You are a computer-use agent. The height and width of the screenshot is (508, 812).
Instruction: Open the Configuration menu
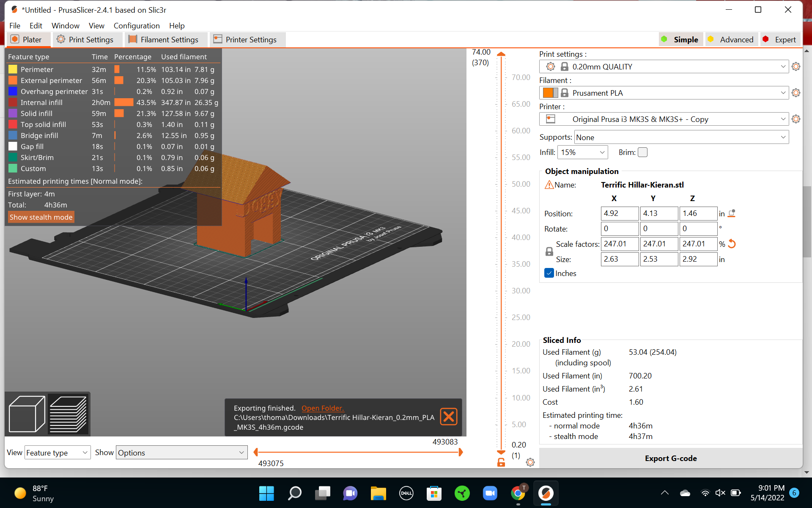(137, 25)
